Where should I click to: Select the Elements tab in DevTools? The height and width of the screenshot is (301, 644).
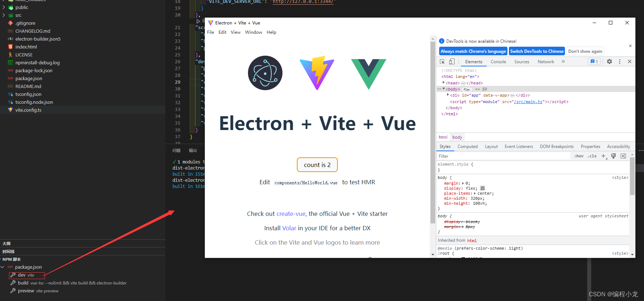tap(474, 62)
